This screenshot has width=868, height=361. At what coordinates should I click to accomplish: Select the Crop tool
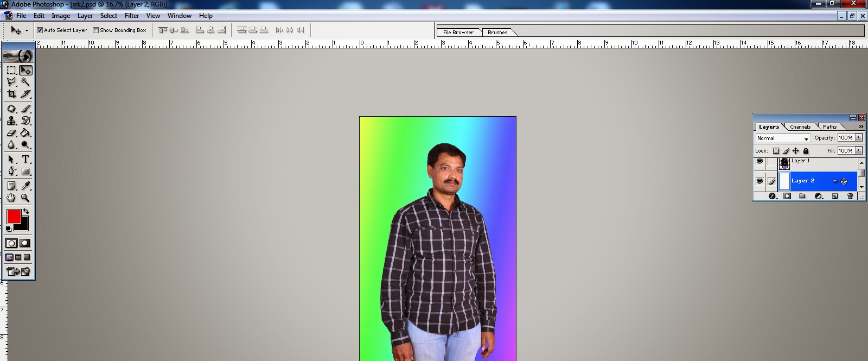click(x=11, y=94)
